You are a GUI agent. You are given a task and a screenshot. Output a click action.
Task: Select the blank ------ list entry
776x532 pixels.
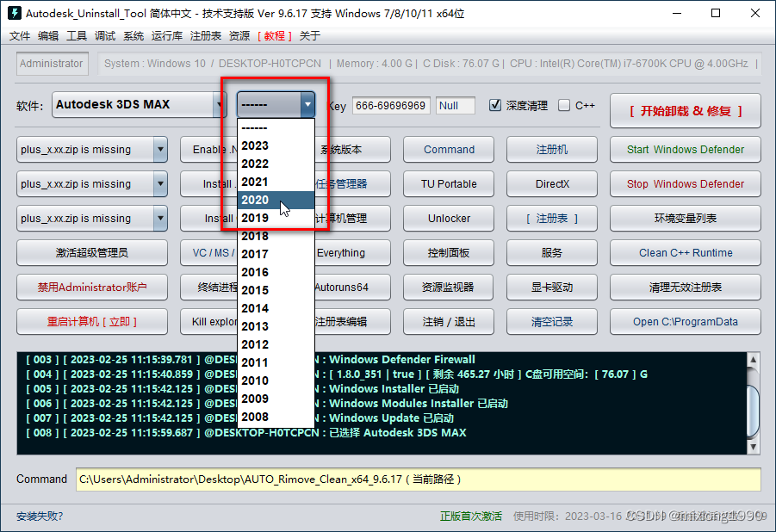pos(276,128)
